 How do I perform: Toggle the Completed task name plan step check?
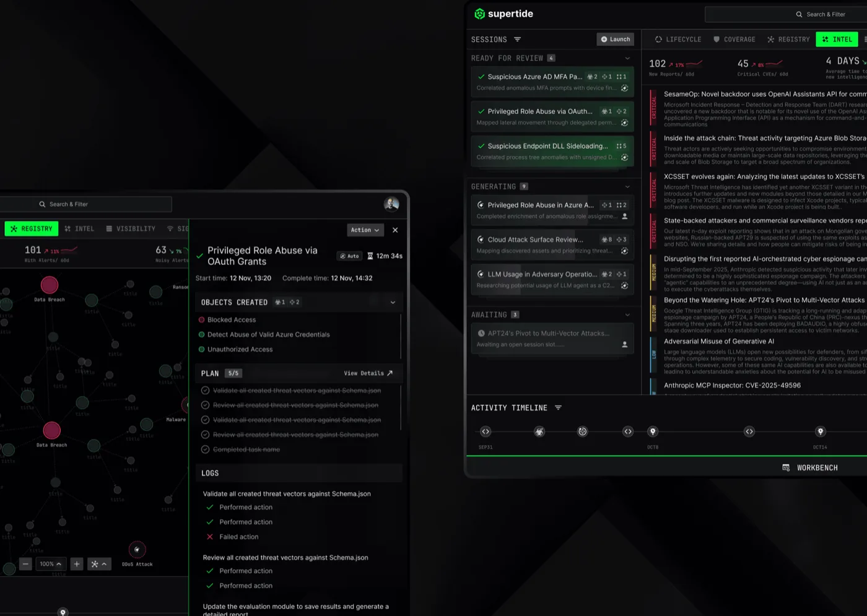205,449
